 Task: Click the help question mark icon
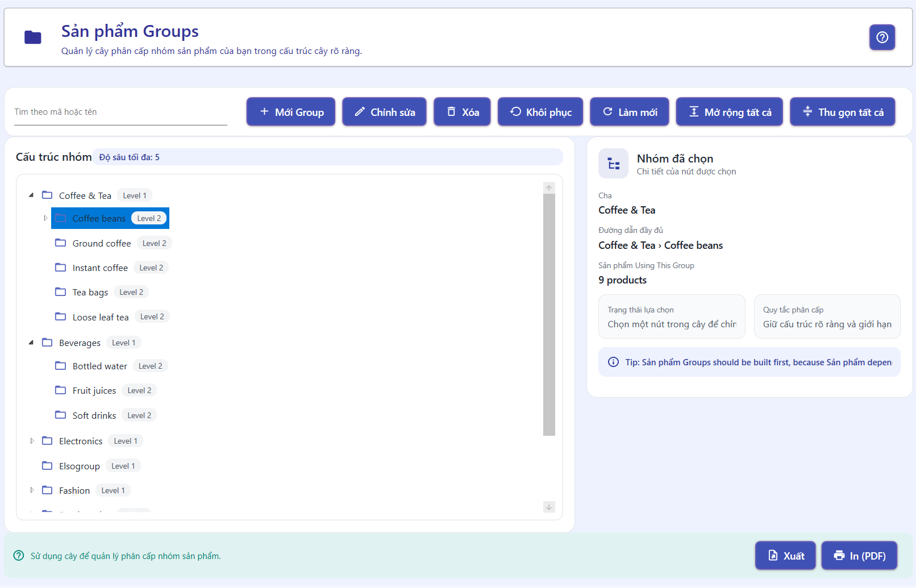pyautogui.click(x=882, y=37)
